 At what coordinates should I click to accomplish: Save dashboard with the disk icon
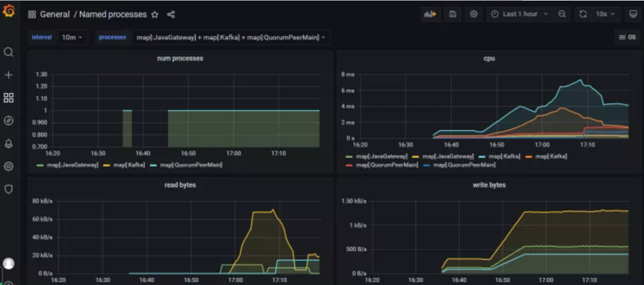[x=453, y=14]
